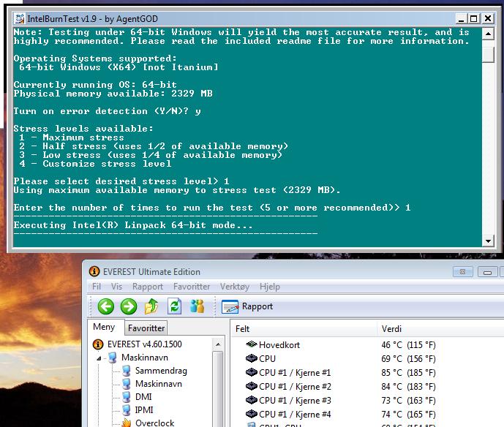Click the IntelBurnTest scrollbar thumb

point(488,55)
